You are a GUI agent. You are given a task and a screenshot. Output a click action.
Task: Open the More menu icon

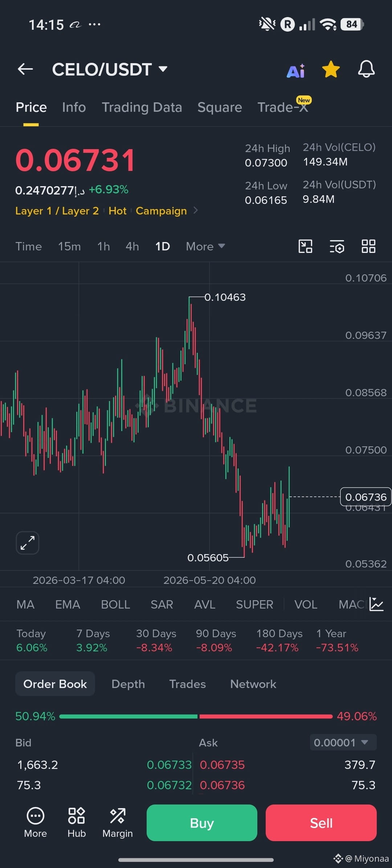pyautogui.click(x=36, y=823)
